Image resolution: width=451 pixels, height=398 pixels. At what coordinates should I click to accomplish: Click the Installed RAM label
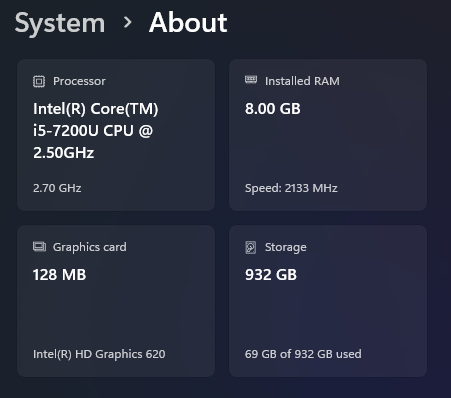pyautogui.click(x=302, y=81)
